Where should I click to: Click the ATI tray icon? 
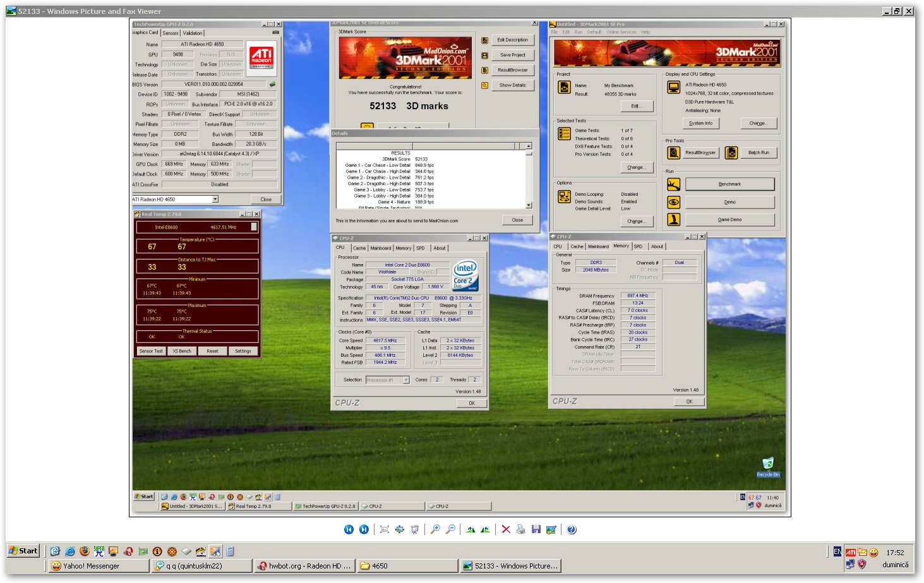pos(851,552)
